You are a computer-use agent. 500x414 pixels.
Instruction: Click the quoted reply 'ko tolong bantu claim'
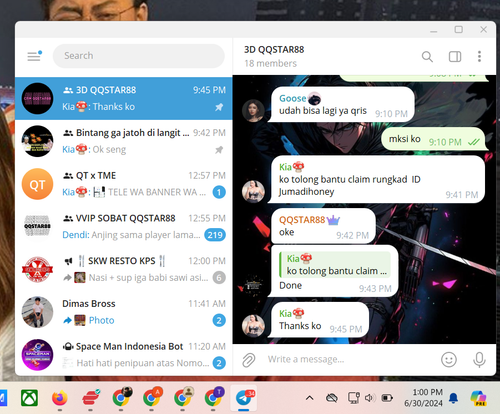(x=335, y=265)
